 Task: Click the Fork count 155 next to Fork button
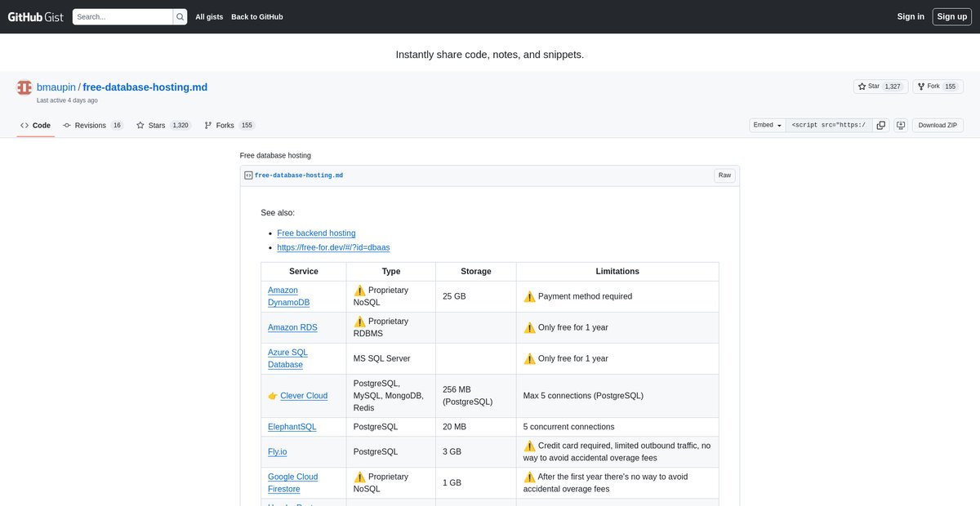tap(950, 87)
